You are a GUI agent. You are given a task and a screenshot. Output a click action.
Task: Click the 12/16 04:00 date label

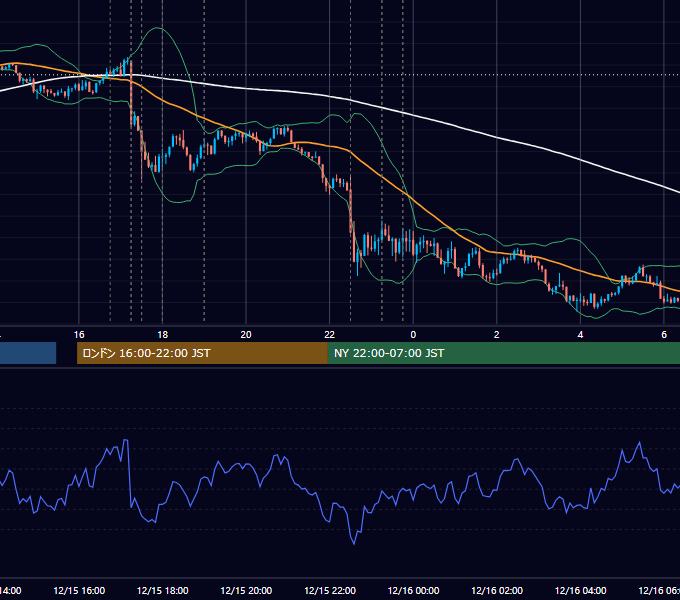[581, 590]
